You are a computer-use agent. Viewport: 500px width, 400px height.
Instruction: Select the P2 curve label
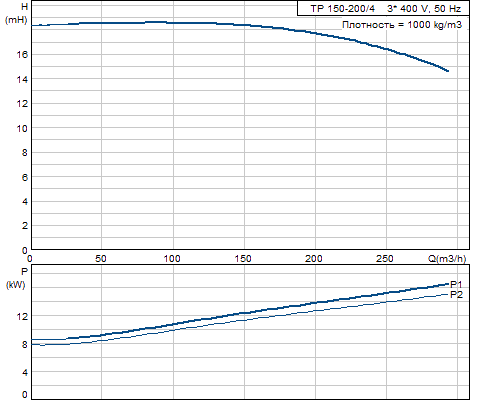(x=456, y=295)
